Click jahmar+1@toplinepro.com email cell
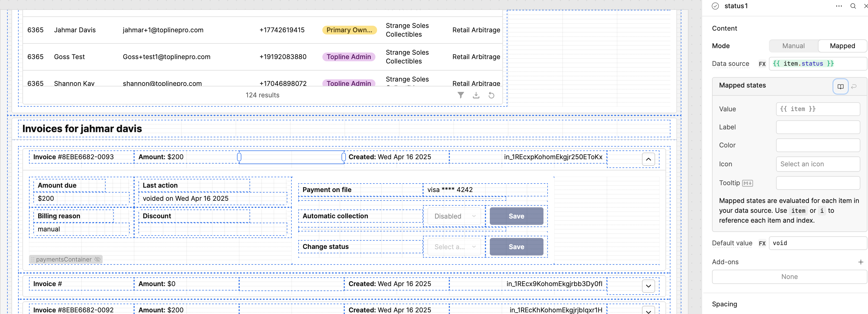 click(163, 30)
